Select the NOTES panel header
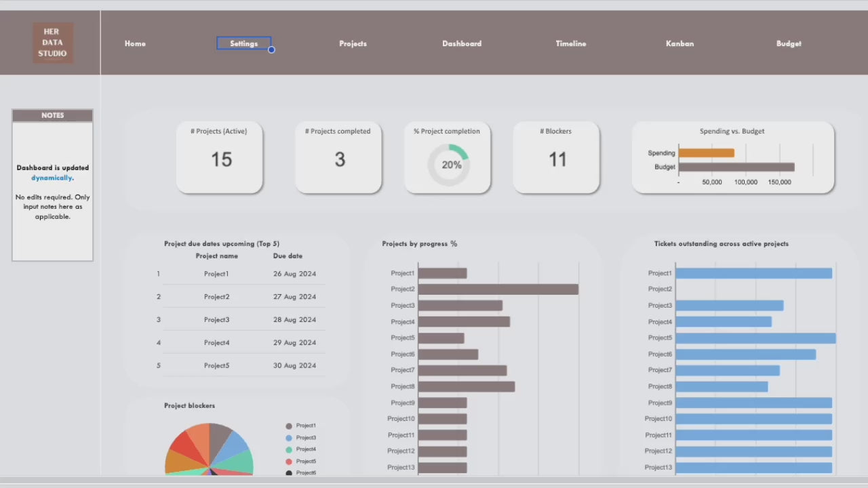Image resolution: width=868 pixels, height=488 pixels. pyautogui.click(x=52, y=115)
